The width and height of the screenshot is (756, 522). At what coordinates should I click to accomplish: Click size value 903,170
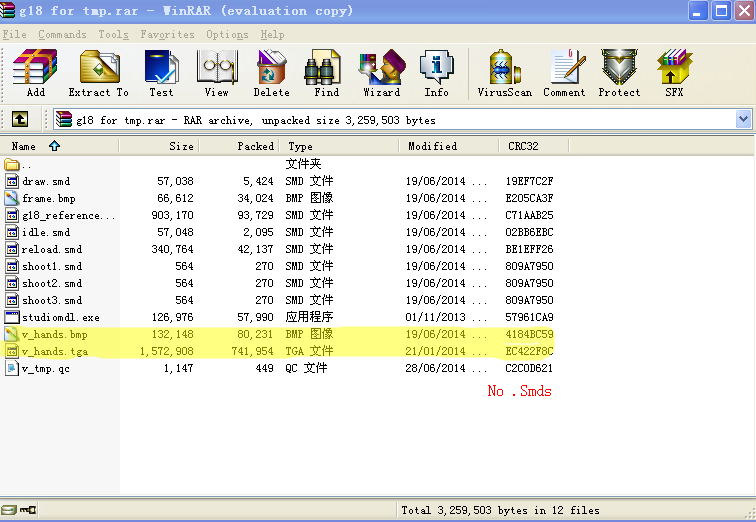pyautogui.click(x=172, y=215)
